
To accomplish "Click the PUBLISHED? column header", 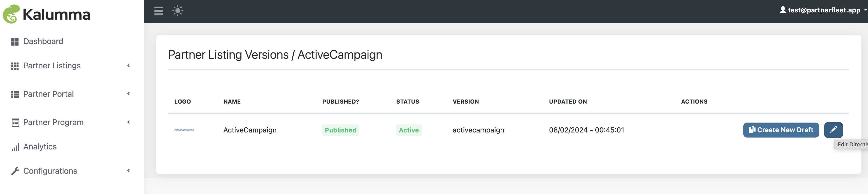I will (340, 102).
